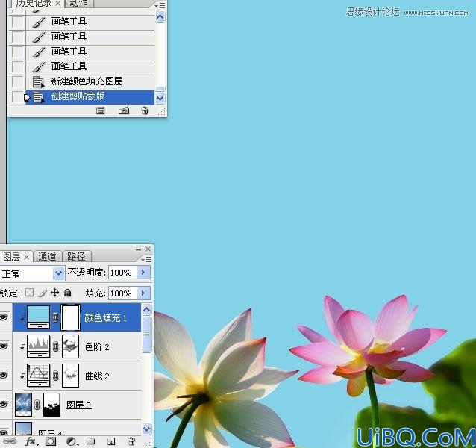476x448 pixels.
Task: Create a new layer group folder
Action: coord(91,441)
